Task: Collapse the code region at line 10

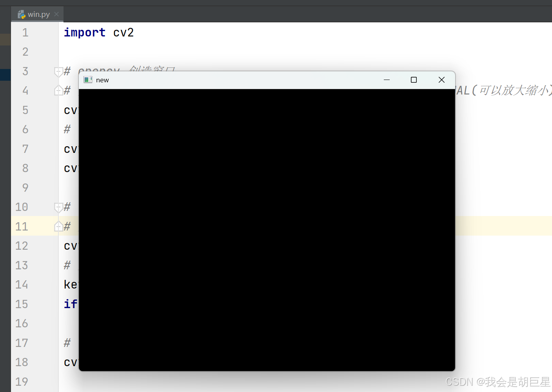Action: 58,207
